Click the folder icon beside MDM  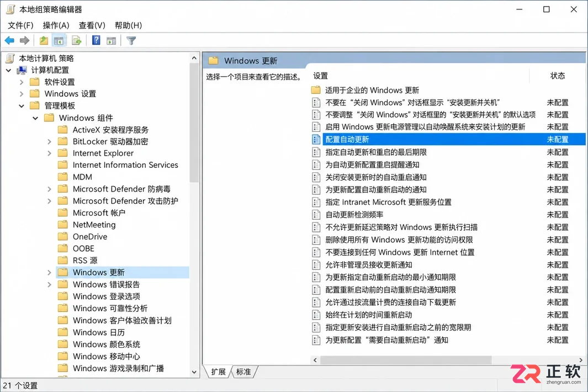62,177
